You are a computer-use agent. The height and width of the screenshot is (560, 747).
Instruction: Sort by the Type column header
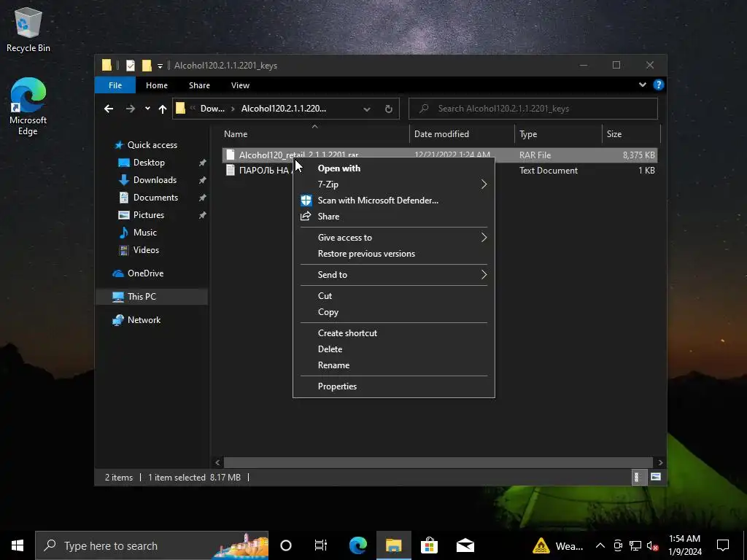(x=558, y=134)
